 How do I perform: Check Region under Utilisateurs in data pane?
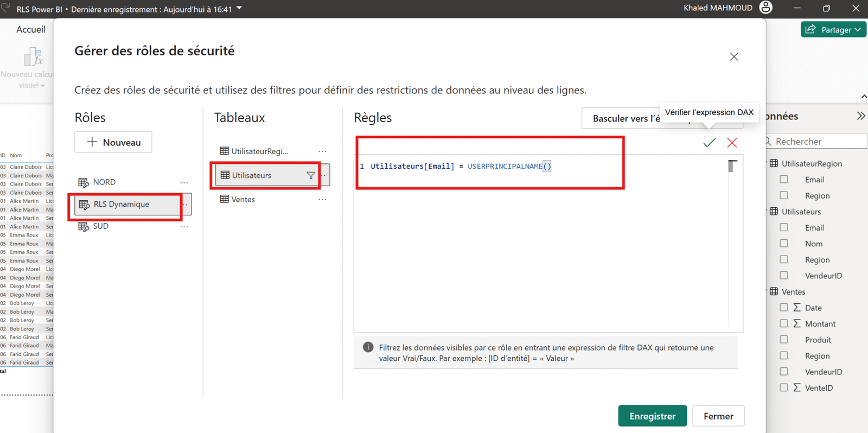[x=784, y=259]
